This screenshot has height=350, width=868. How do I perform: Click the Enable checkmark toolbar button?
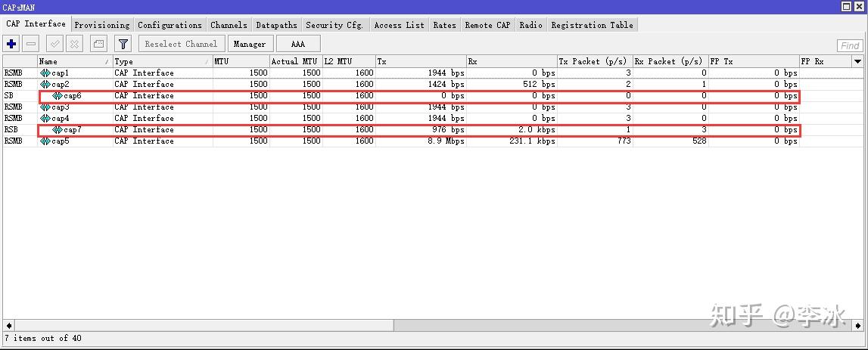(x=54, y=44)
